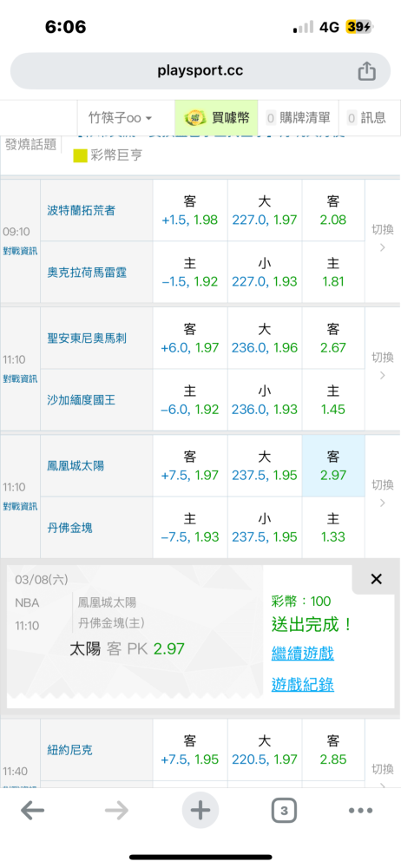Click the 遊戲紀錄 link
The height and width of the screenshot is (868, 401).
click(302, 685)
